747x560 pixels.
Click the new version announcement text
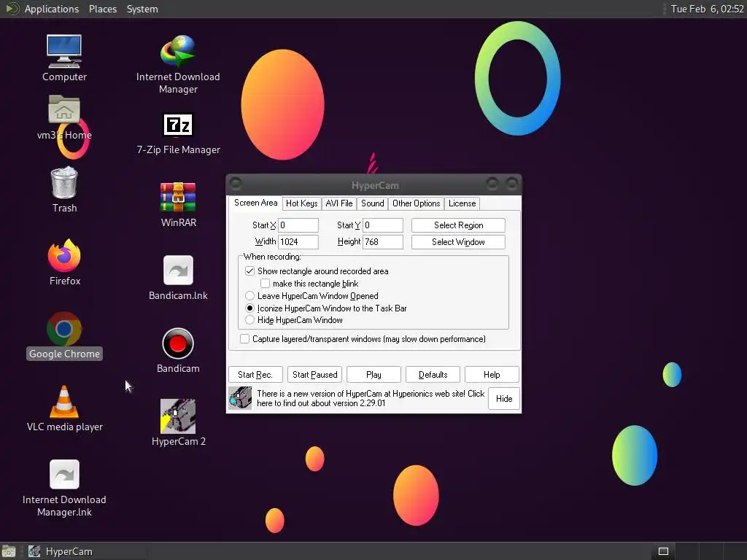(371, 398)
